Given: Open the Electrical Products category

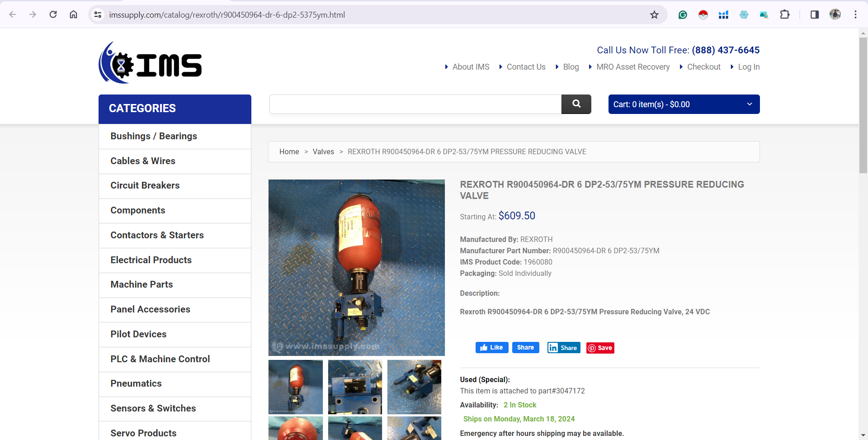Looking at the screenshot, I should [x=175, y=260].
